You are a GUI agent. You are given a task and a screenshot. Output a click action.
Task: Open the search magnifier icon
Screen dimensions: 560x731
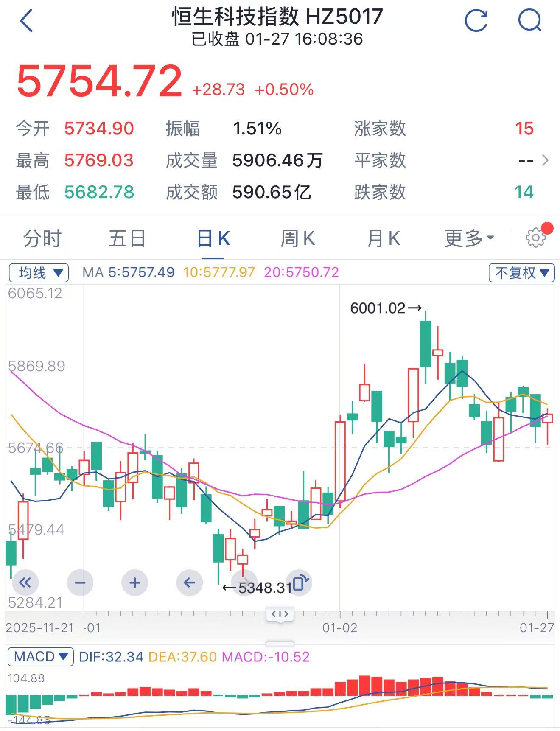pos(530,20)
